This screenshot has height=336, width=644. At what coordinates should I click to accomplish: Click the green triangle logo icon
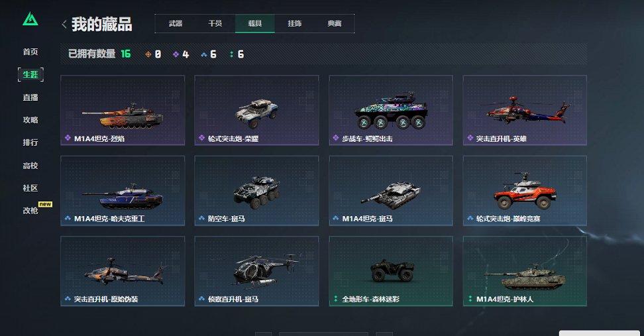click(x=30, y=19)
